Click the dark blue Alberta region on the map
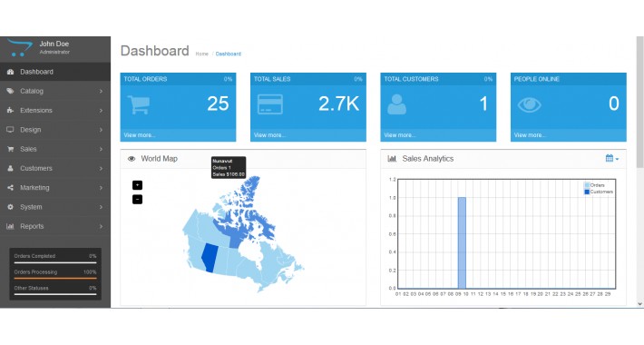 (209, 257)
